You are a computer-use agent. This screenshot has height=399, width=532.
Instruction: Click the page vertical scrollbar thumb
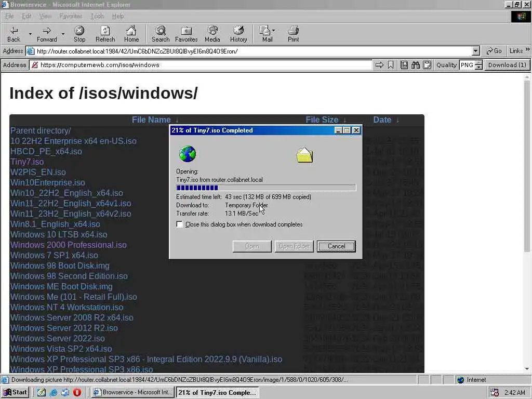click(x=527, y=166)
